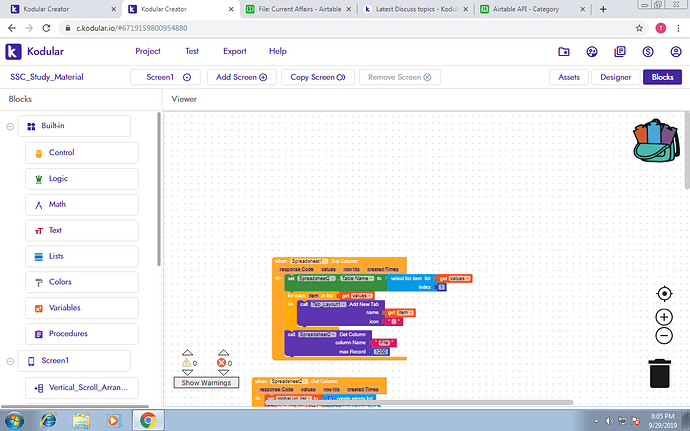Select the Variables block category
The image size is (690, 431).
coord(82,308)
